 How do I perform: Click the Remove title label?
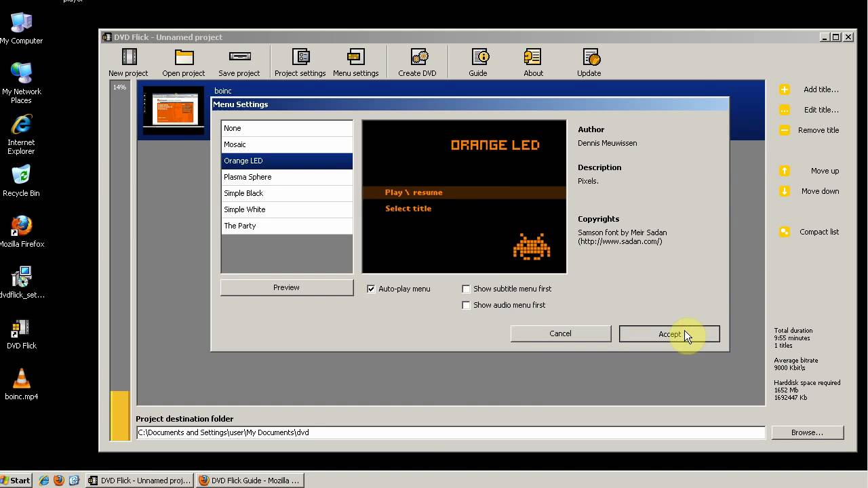[x=818, y=130]
